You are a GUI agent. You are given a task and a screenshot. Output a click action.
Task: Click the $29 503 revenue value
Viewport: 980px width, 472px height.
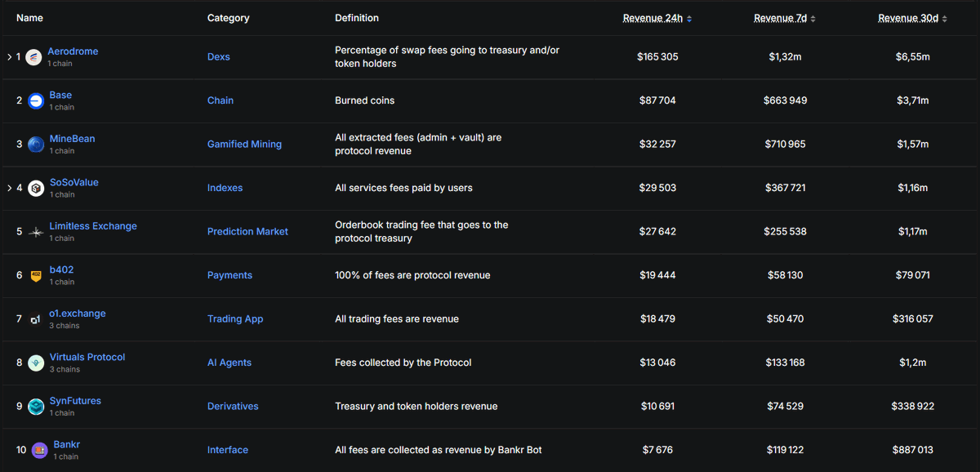(657, 188)
